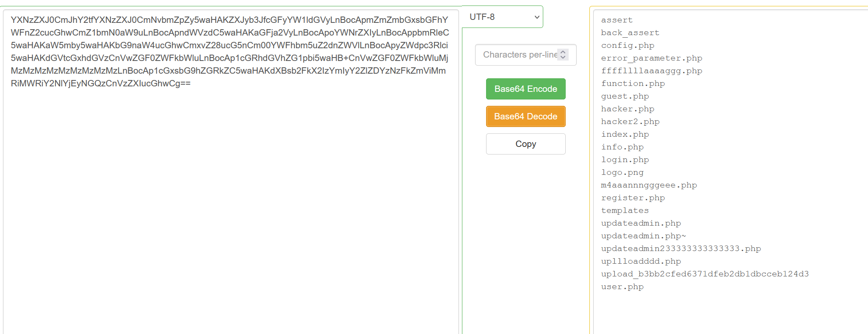Click the Characters per-line stepper arrows

pyautogui.click(x=563, y=55)
